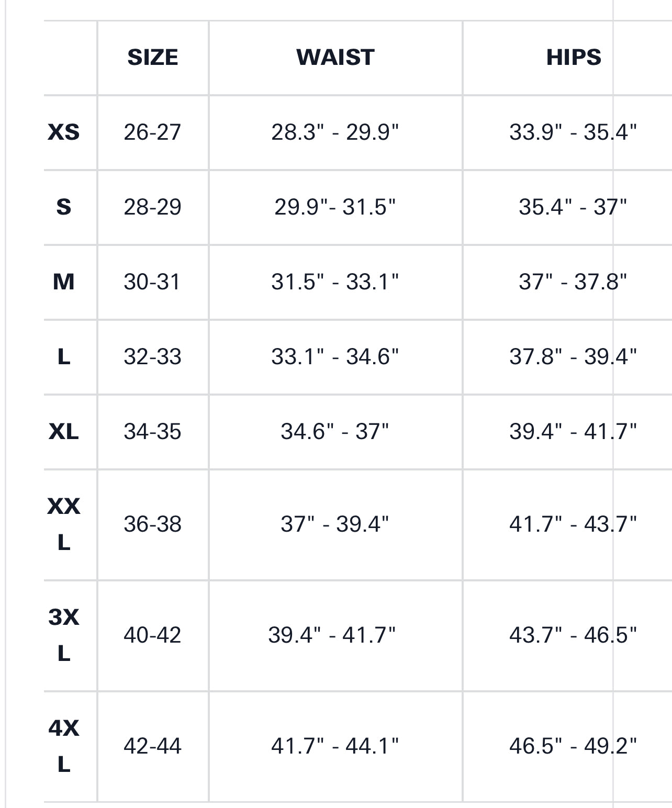Select the hips measurement for size XS
Viewport: 672px width, 808px height.
tap(573, 132)
